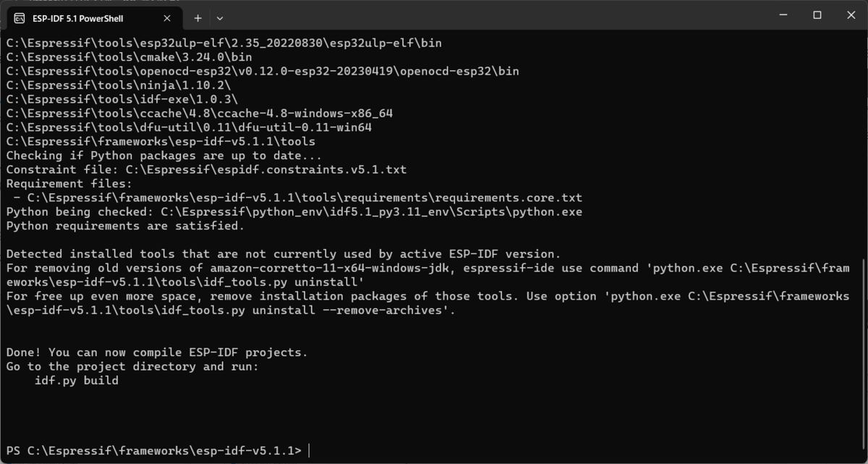Click the scrollbar track above the thumb
The width and height of the screenshot is (868, 464).
[x=864, y=145]
